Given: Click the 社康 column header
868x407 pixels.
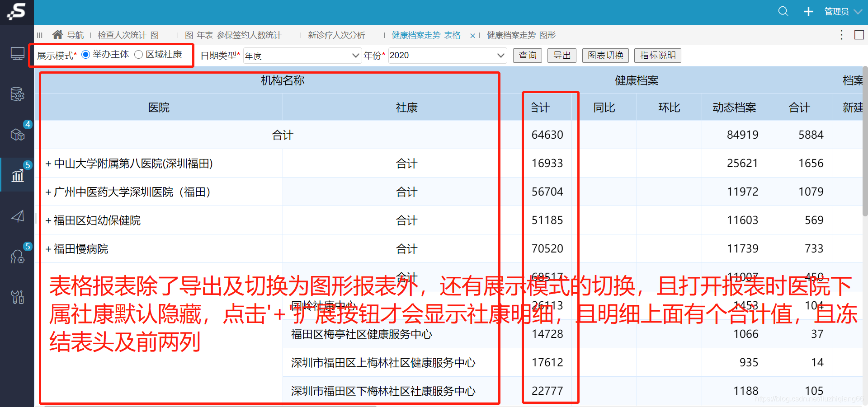Looking at the screenshot, I should [407, 108].
